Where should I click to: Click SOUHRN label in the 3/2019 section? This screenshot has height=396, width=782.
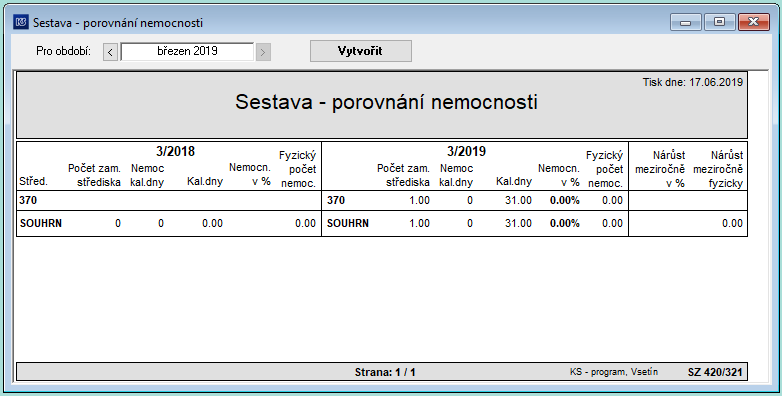(348, 223)
